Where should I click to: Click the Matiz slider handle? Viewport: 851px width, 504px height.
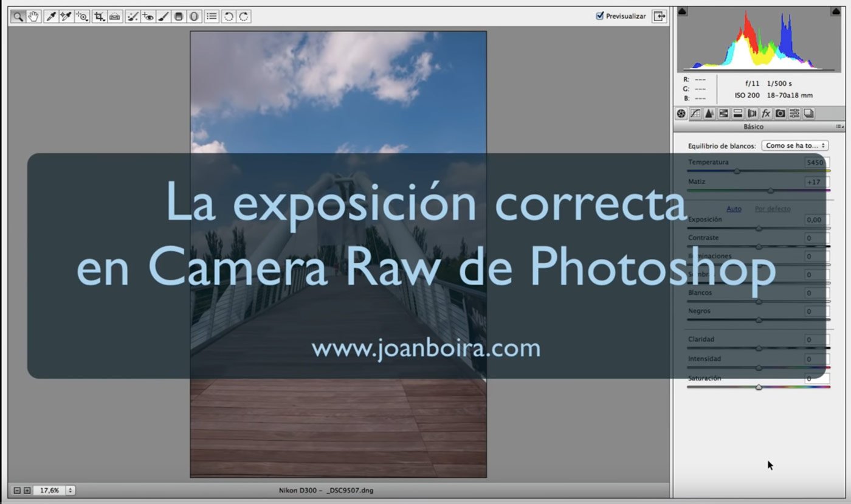tap(771, 190)
